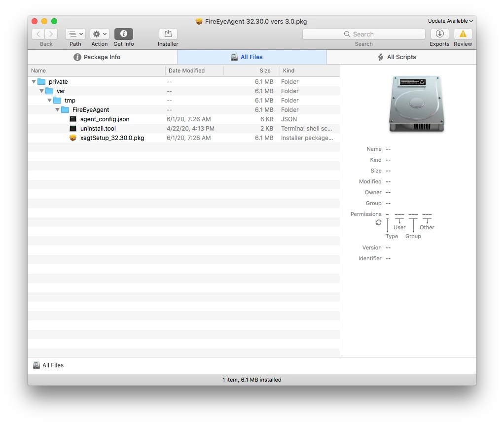Viewport: 504px width, 425px height.
Task: Open package in Installer
Action: point(168,34)
